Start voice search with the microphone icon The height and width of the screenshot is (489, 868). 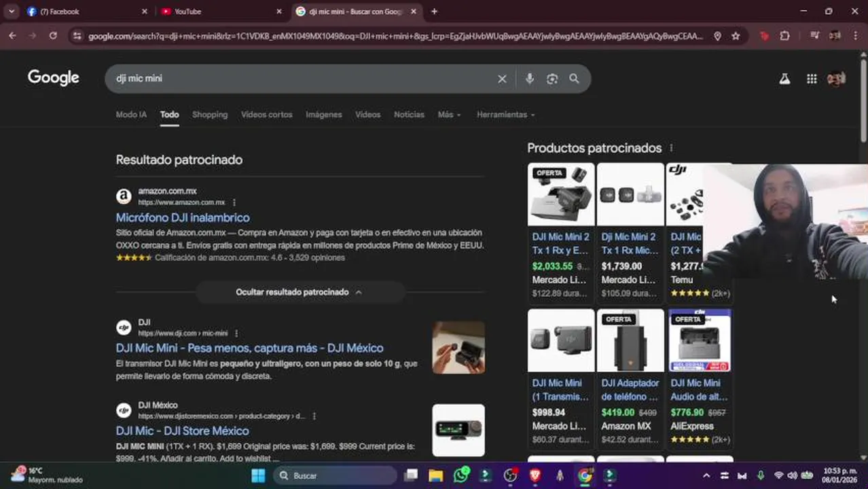(530, 79)
